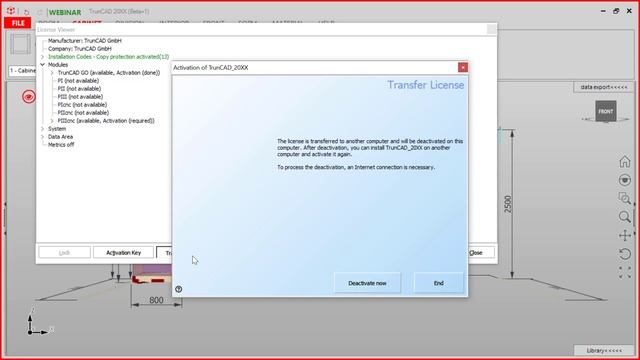Open the FILE menu tab

18,23
